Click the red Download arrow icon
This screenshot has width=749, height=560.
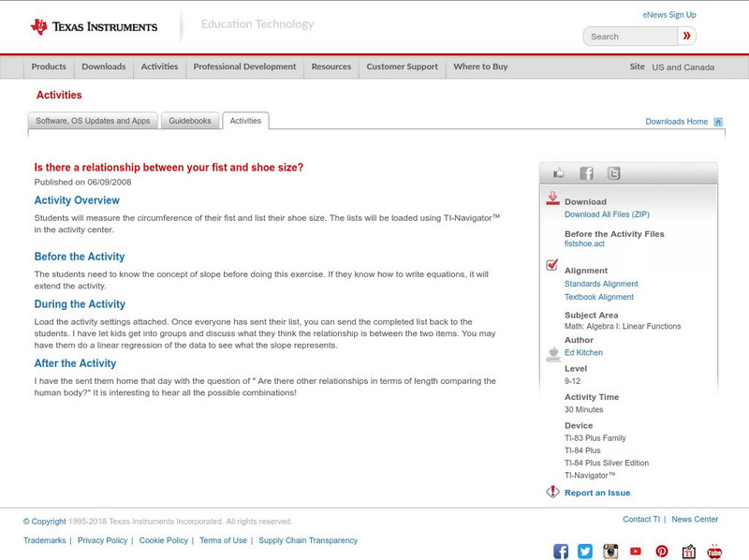(x=554, y=197)
